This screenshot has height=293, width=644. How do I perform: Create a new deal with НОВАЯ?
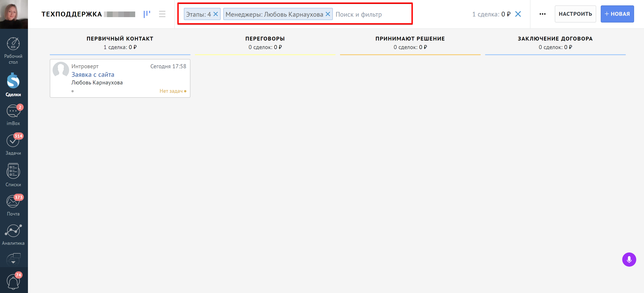click(x=617, y=14)
